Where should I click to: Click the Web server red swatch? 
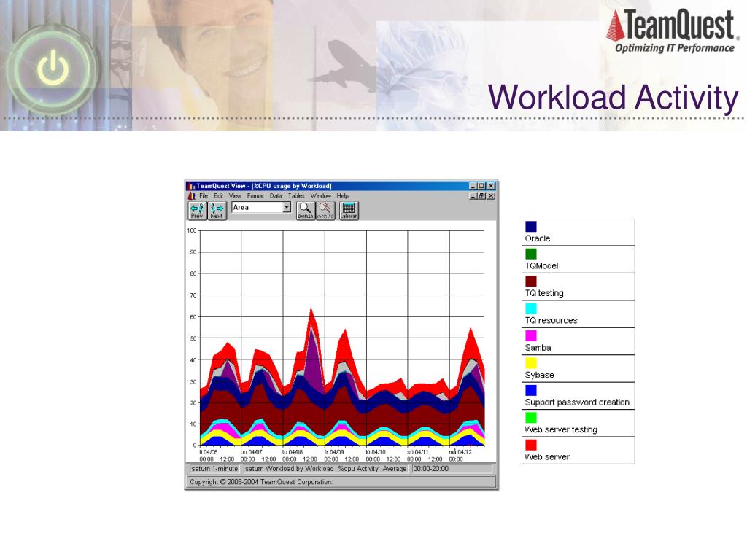[531, 445]
